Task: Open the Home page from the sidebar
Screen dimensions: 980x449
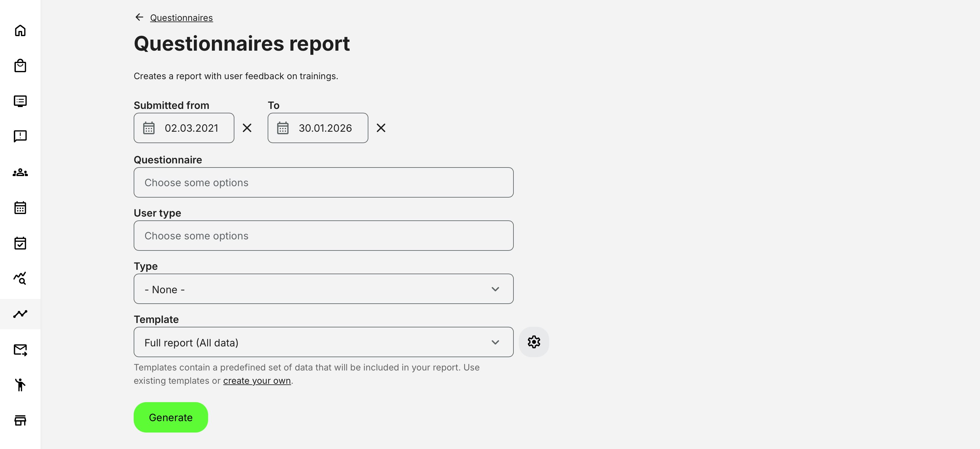Action: click(x=21, y=30)
